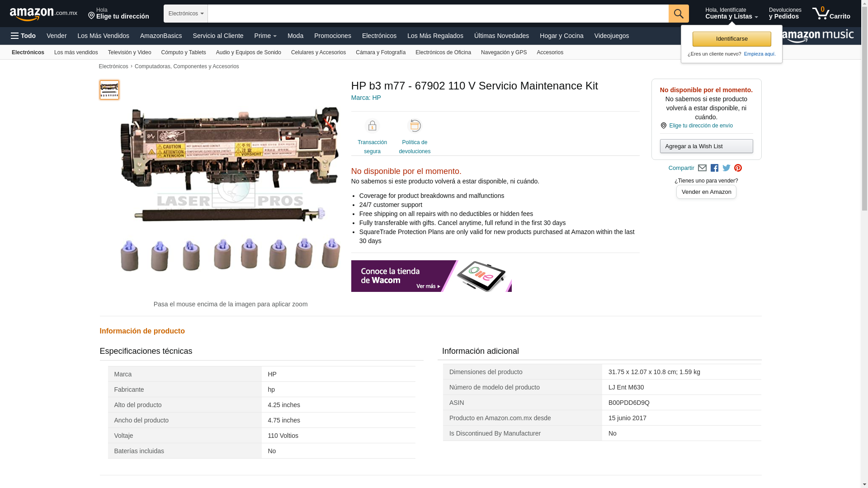868x488 pixels.
Task: Open the Videojuegos menu item
Action: click(x=611, y=36)
